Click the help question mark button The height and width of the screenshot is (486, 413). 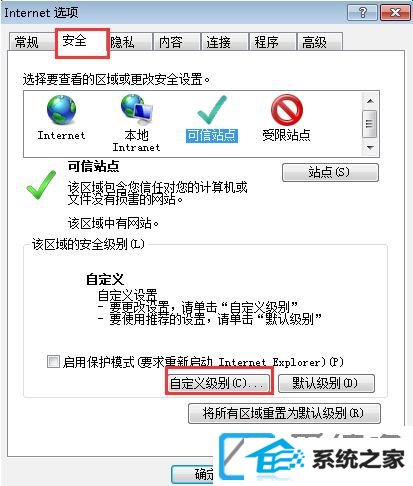363,13
